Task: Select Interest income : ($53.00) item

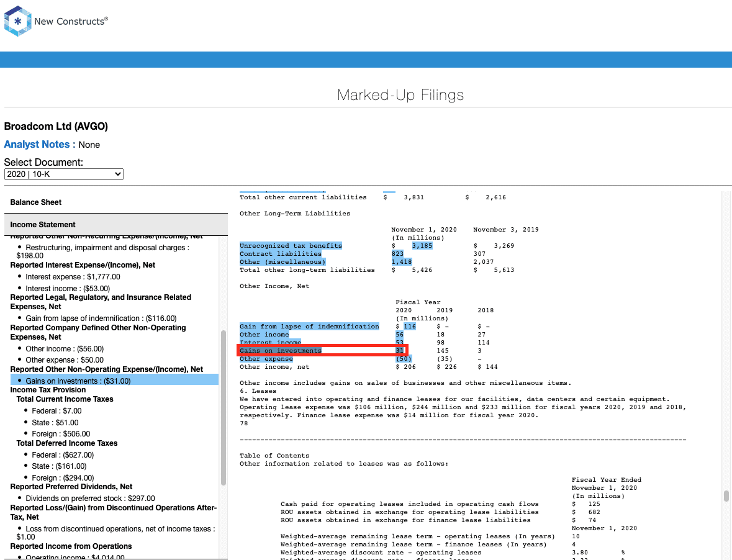Action: pos(68,289)
